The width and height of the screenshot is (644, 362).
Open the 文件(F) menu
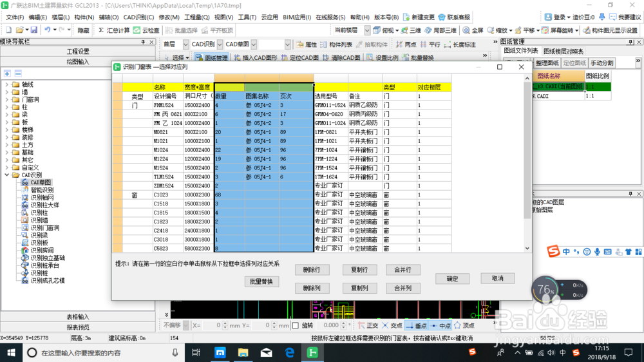click(x=15, y=17)
